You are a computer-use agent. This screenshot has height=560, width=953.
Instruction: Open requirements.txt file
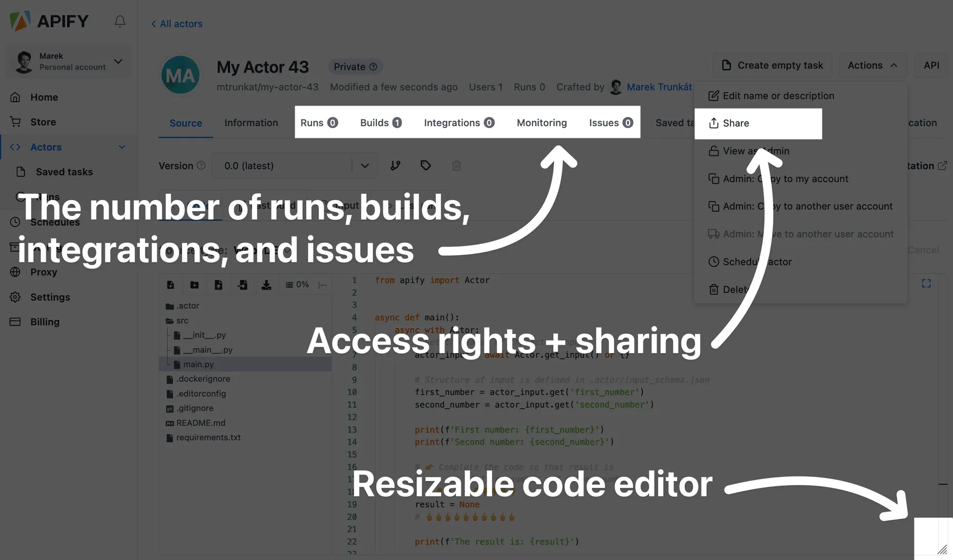click(203, 438)
